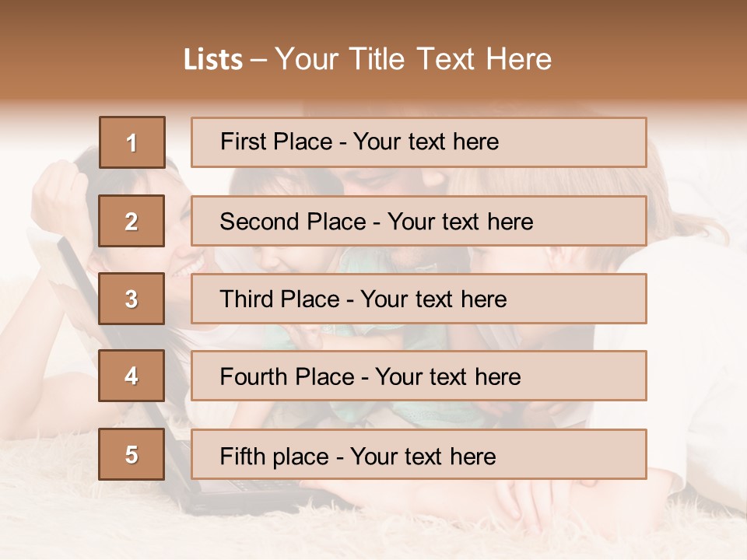
Task: Select the number 2 box
Action: tap(132, 221)
